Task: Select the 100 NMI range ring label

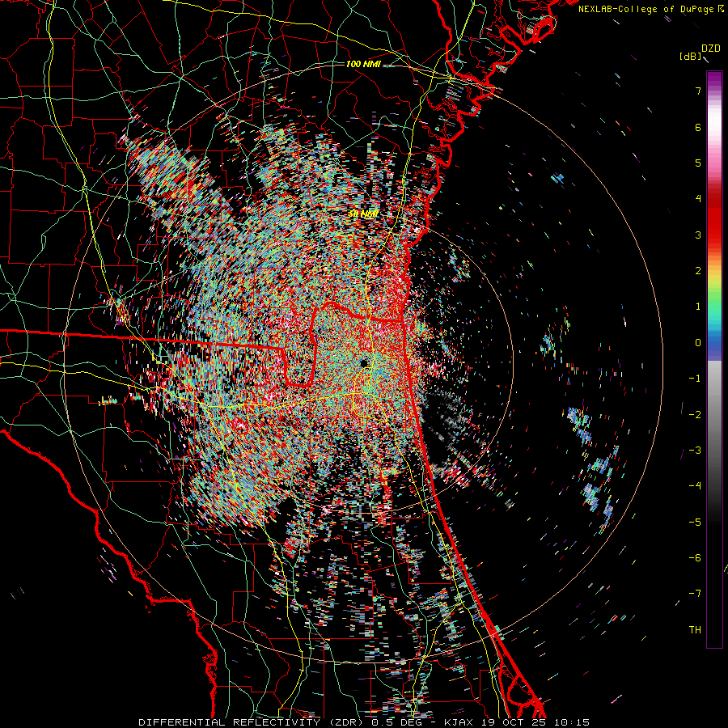Action: [363, 64]
